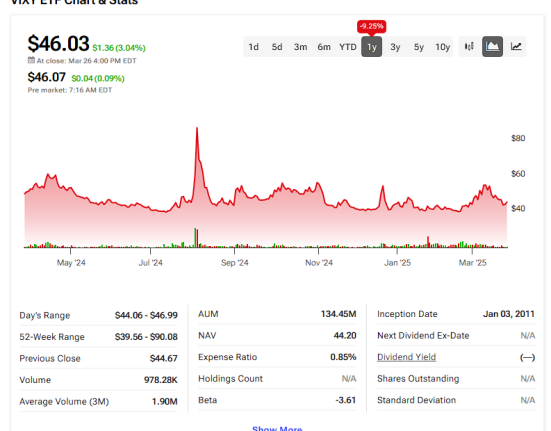The width and height of the screenshot is (551, 431).
Task: Click the NAV value 44.20
Action: (x=345, y=335)
